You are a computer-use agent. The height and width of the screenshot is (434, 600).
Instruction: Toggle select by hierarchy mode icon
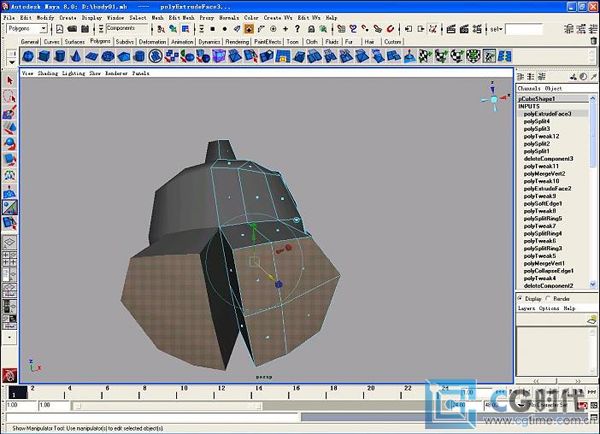coord(161,29)
